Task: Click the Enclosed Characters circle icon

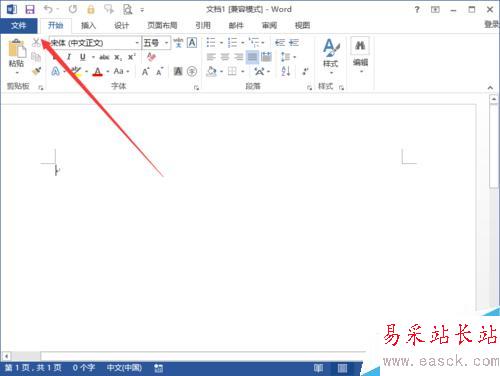Action: point(192,71)
